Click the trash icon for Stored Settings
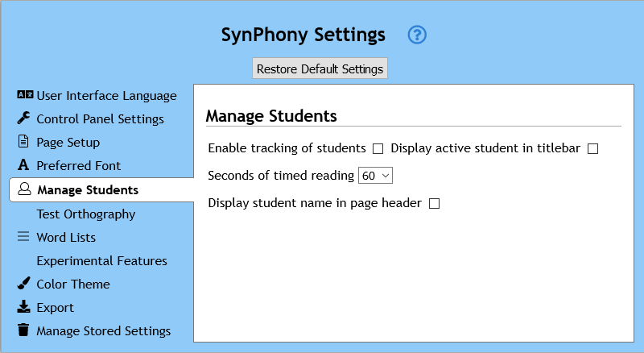Viewport: 644px width, 353px height. [23, 330]
